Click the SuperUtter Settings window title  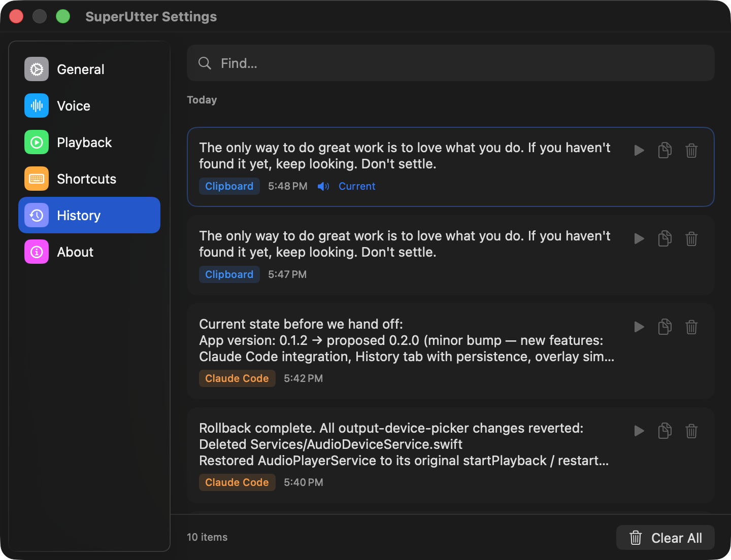coord(151,17)
